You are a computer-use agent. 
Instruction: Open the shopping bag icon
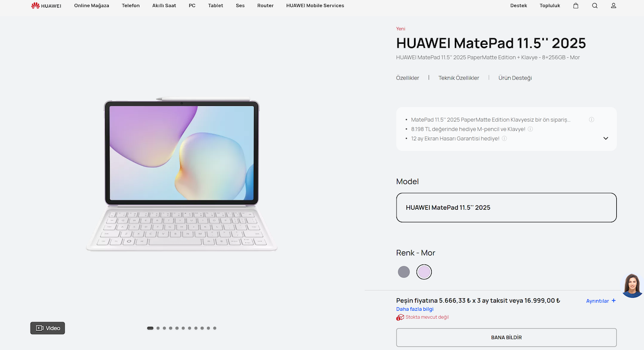click(576, 6)
